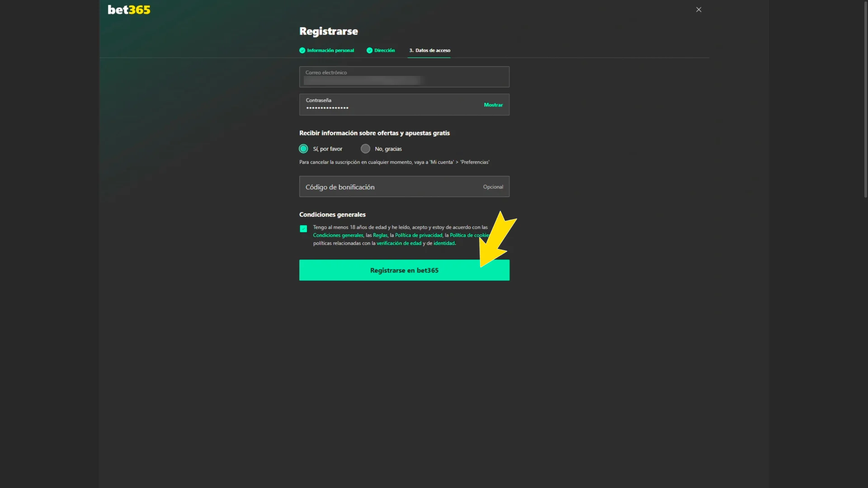Open the Política de cookies link
The image size is (868, 488).
point(468,235)
